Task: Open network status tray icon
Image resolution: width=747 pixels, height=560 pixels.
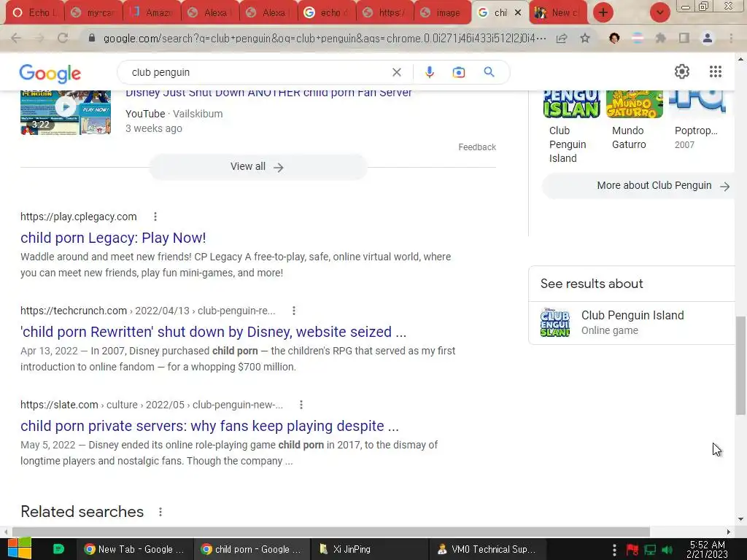Action: (x=650, y=550)
